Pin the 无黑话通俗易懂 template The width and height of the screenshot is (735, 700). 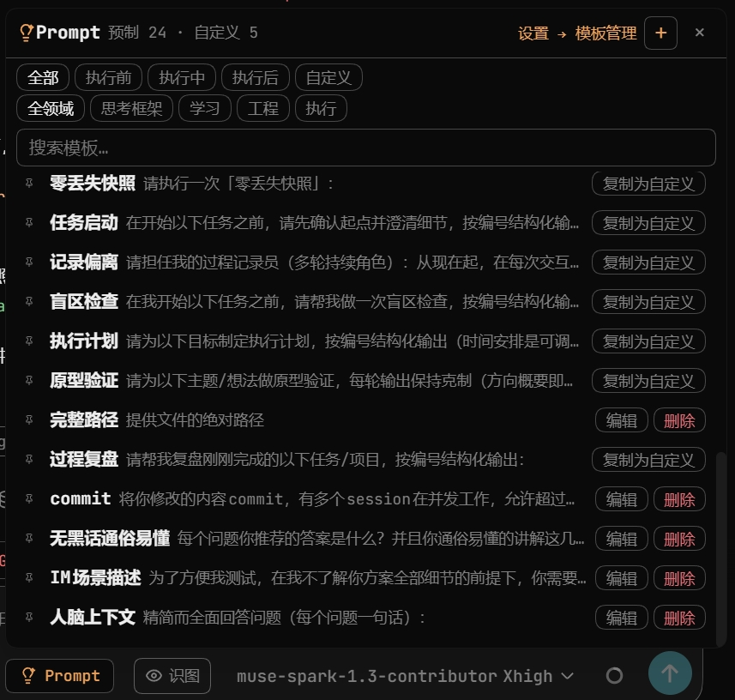point(29,538)
